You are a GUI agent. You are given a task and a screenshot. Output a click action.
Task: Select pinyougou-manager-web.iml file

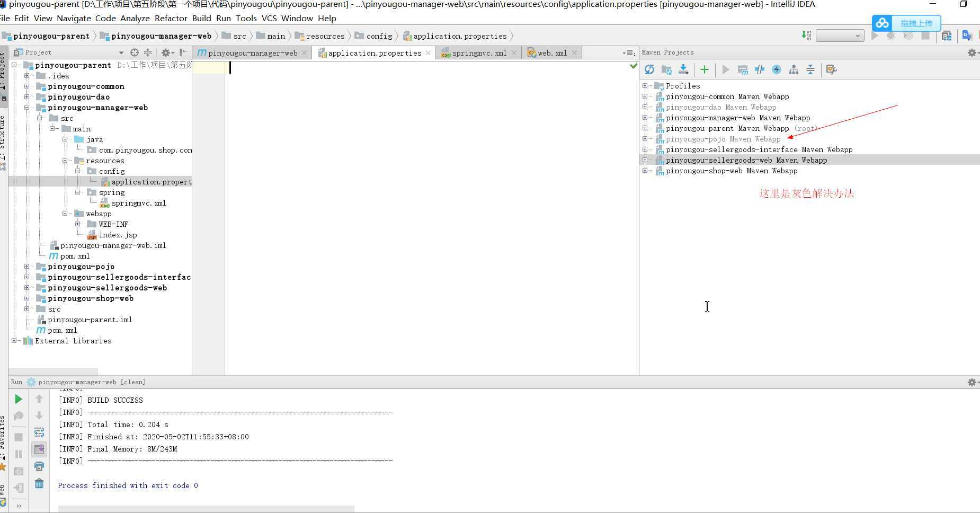tap(113, 245)
